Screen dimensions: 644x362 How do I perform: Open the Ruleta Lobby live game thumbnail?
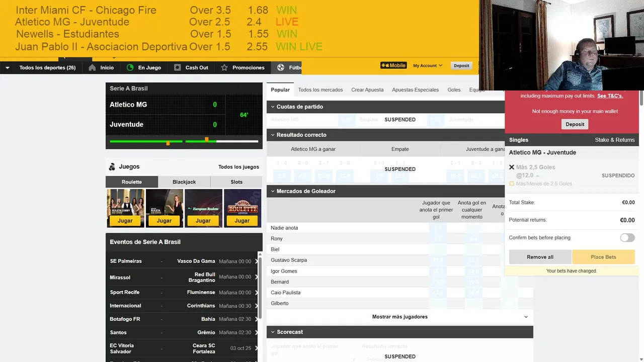click(125, 203)
